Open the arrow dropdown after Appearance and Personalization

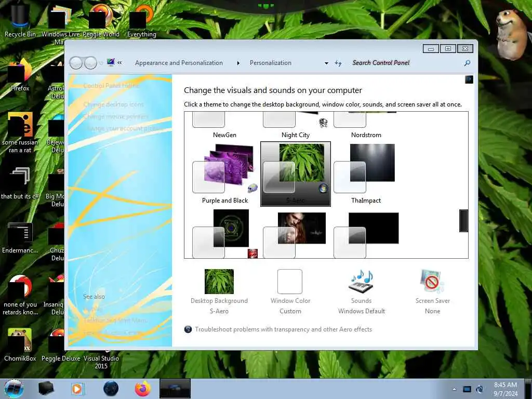tap(238, 63)
